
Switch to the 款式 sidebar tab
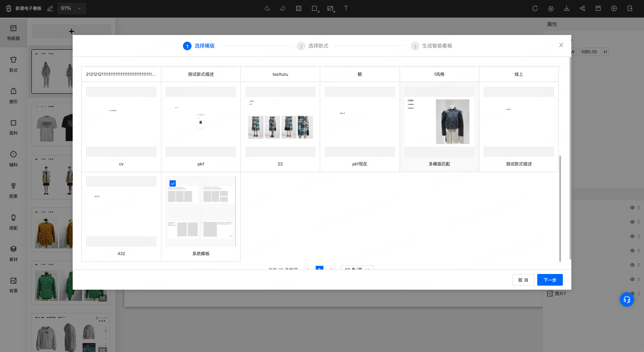pyautogui.click(x=13, y=64)
